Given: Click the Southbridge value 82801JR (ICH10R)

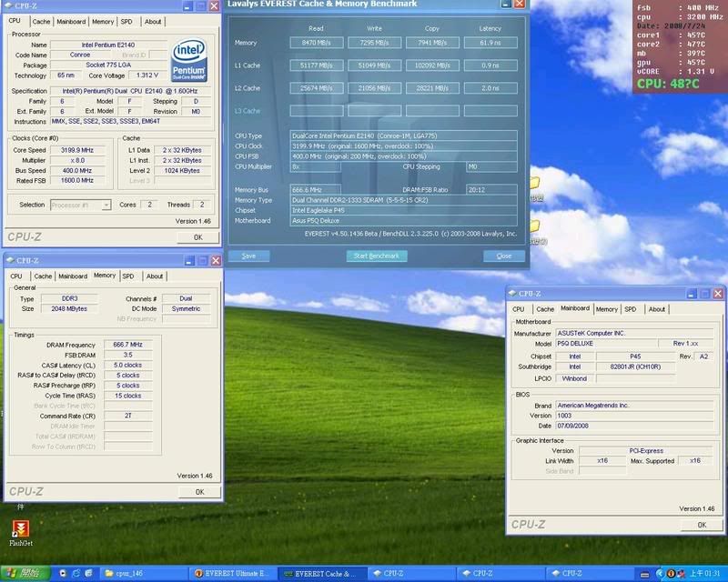Looking at the screenshot, I should [635, 366].
